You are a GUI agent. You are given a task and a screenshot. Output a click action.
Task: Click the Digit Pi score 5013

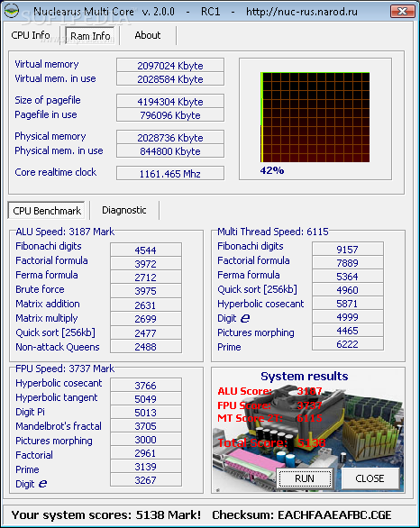coord(146,412)
